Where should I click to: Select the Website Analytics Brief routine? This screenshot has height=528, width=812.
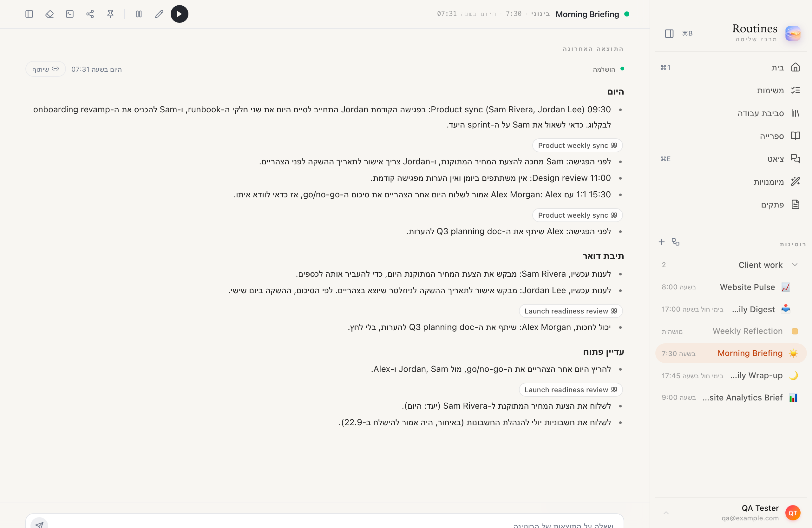click(731, 398)
